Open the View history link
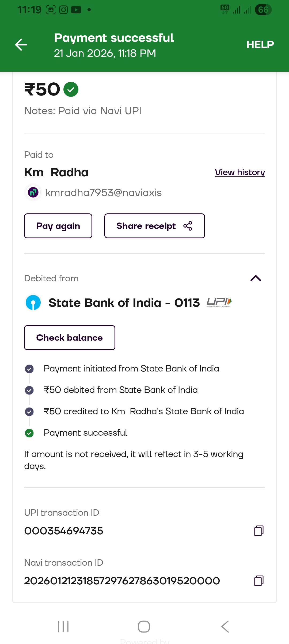This screenshot has width=289, height=644. coord(240,172)
